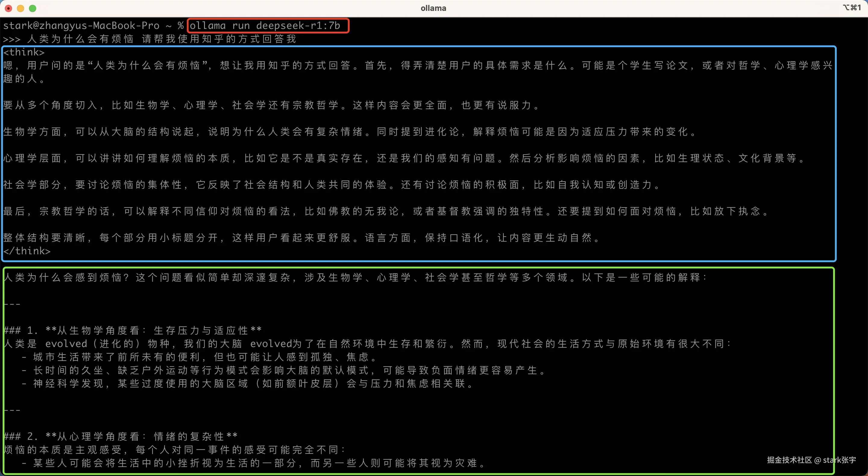The height and width of the screenshot is (476, 868).
Task: Click the word 'evolved' after 人类是
Action: click(x=66, y=344)
